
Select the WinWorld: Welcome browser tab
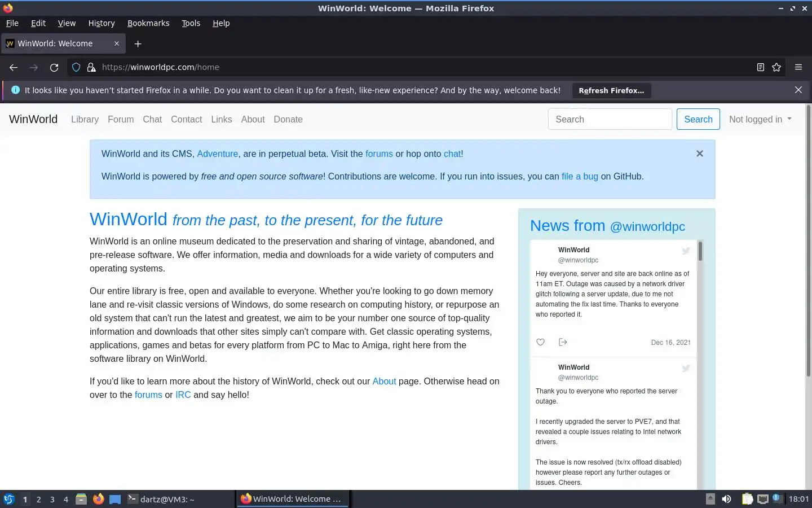(62, 43)
